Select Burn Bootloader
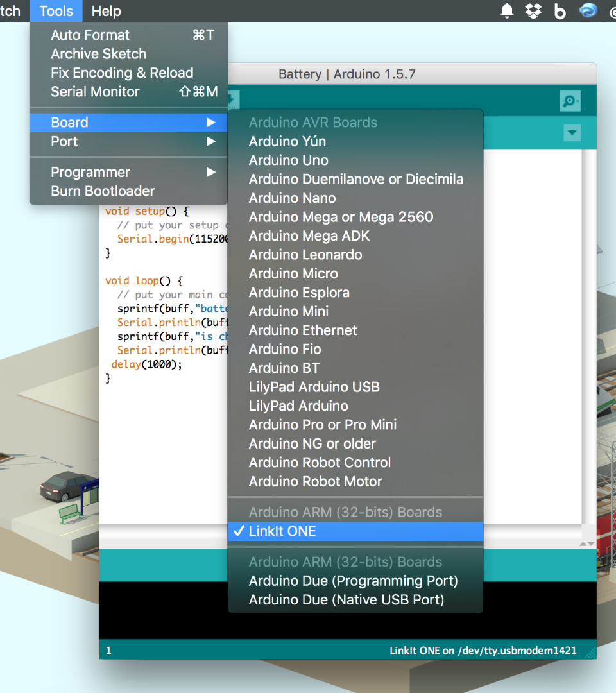 (128, 191)
